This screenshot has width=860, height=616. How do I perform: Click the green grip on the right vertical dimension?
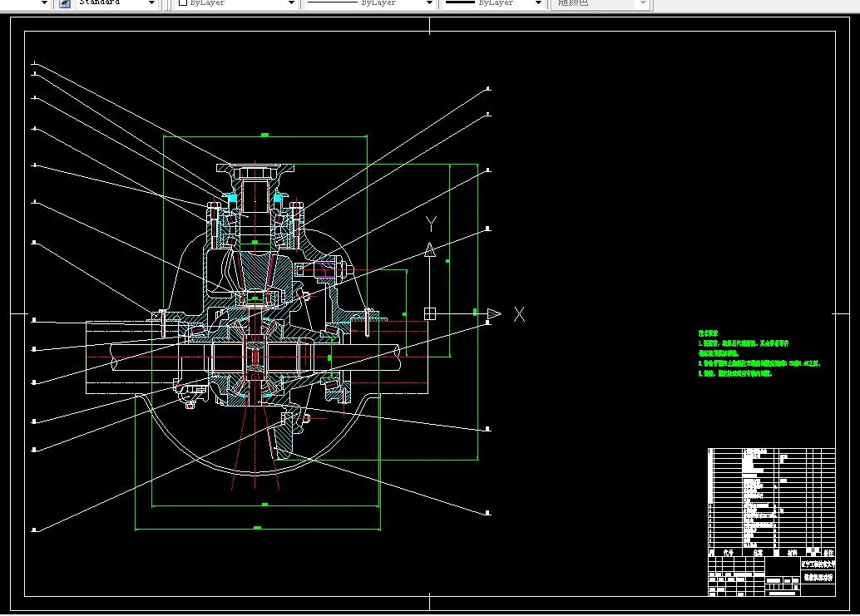click(x=447, y=261)
